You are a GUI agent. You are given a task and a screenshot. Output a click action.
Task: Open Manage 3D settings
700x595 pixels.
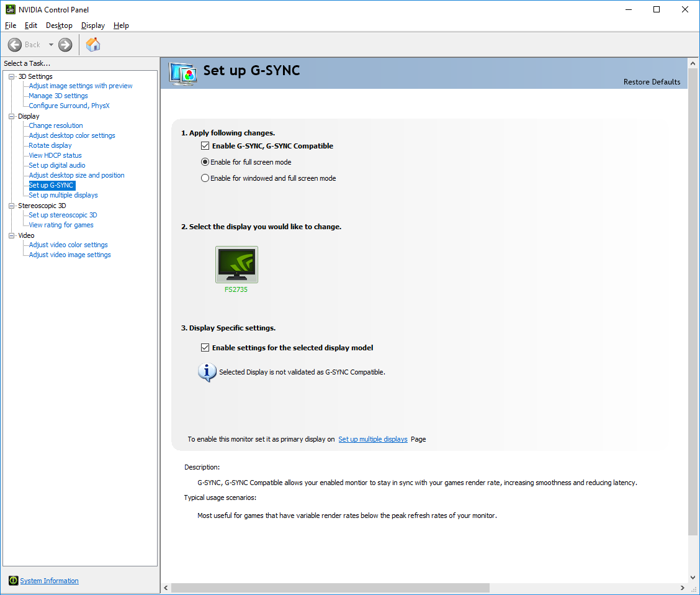(x=58, y=96)
